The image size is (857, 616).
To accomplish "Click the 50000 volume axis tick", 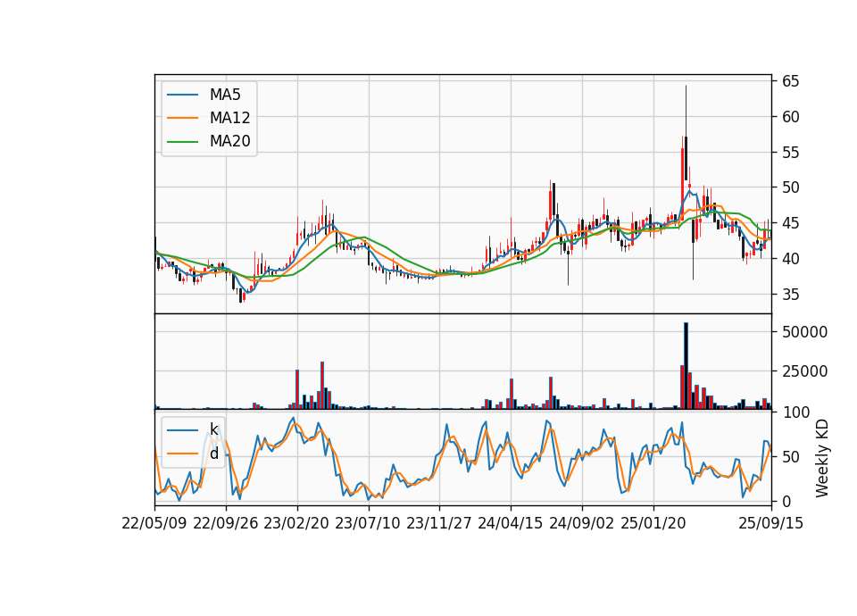I will point(804,332).
